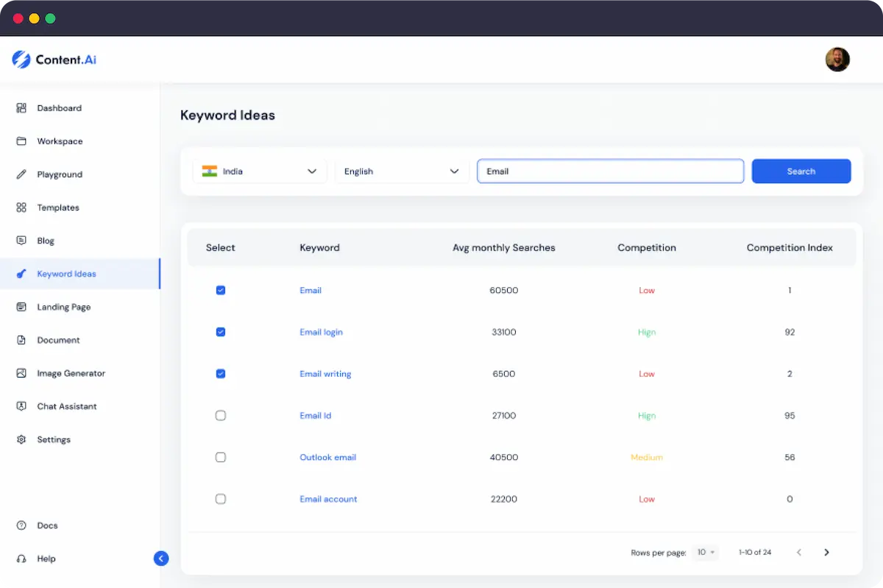The height and width of the screenshot is (588, 883).
Task: Uncheck the Email keyword checkbox
Action: click(x=221, y=290)
